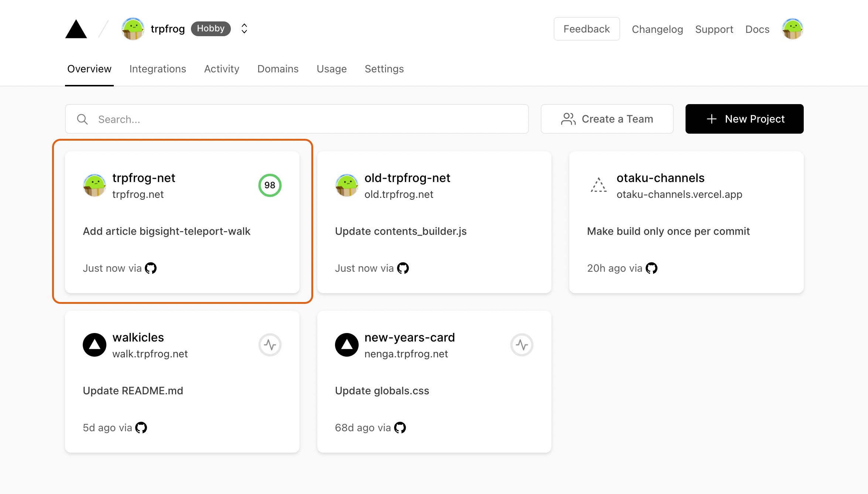The height and width of the screenshot is (494, 868).
Task: Open the Feedback button
Action: click(587, 29)
